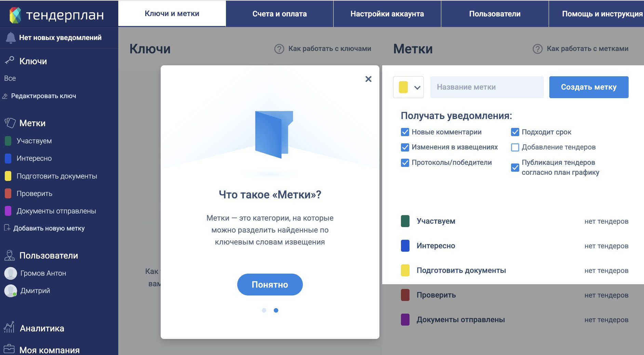Switch to Настройки аккаунта tab

click(387, 14)
